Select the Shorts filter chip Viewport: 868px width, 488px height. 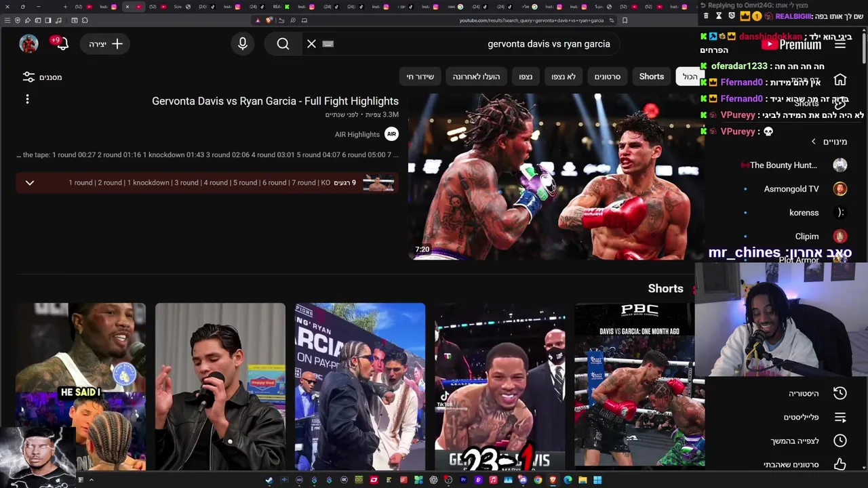click(651, 77)
